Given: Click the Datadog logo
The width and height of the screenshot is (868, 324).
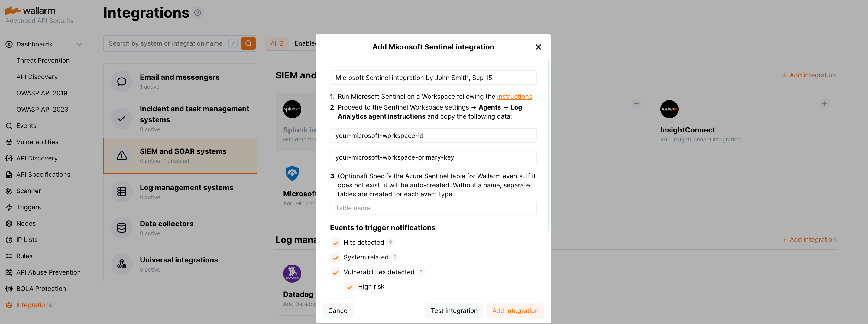Looking at the screenshot, I should tap(292, 273).
